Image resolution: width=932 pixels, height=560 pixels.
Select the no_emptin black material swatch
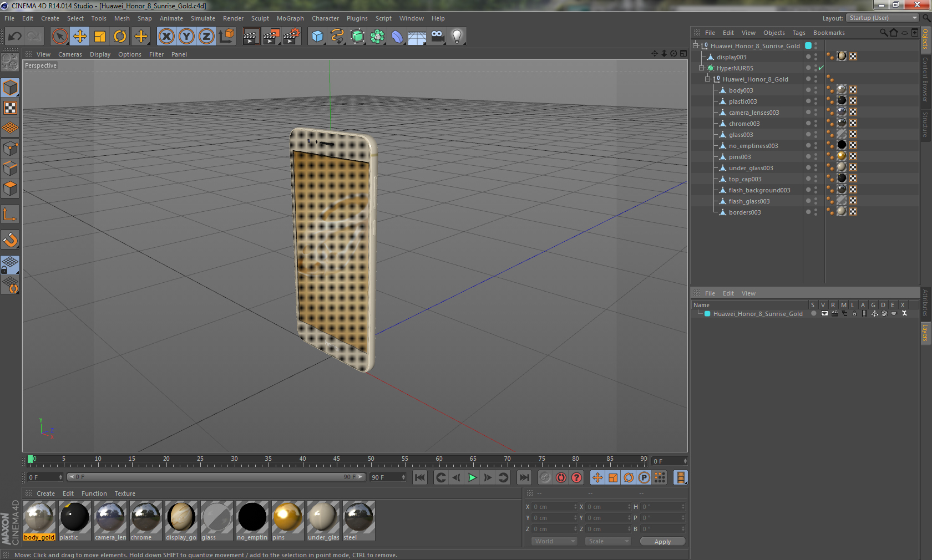[252, 521]
